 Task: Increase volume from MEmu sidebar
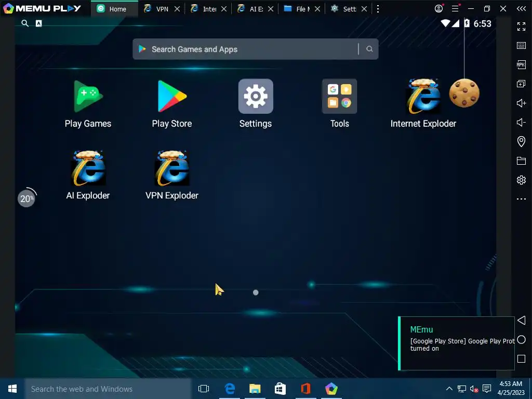521,103
